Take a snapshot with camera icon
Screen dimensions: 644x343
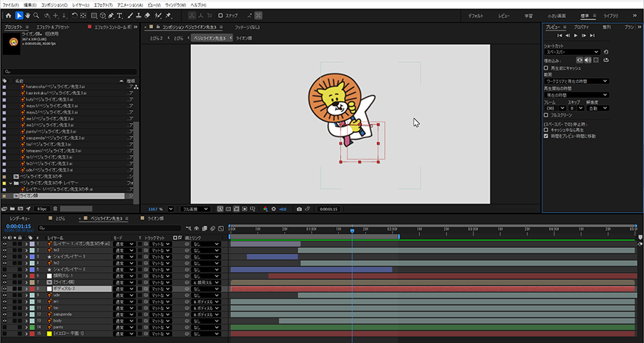point(298,209)
